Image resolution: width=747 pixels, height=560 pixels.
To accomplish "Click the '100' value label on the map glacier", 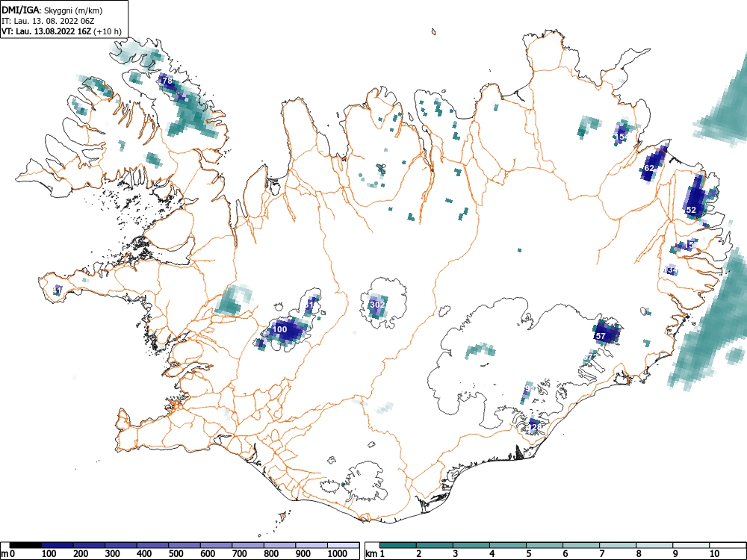I will (x=279, y=329).
